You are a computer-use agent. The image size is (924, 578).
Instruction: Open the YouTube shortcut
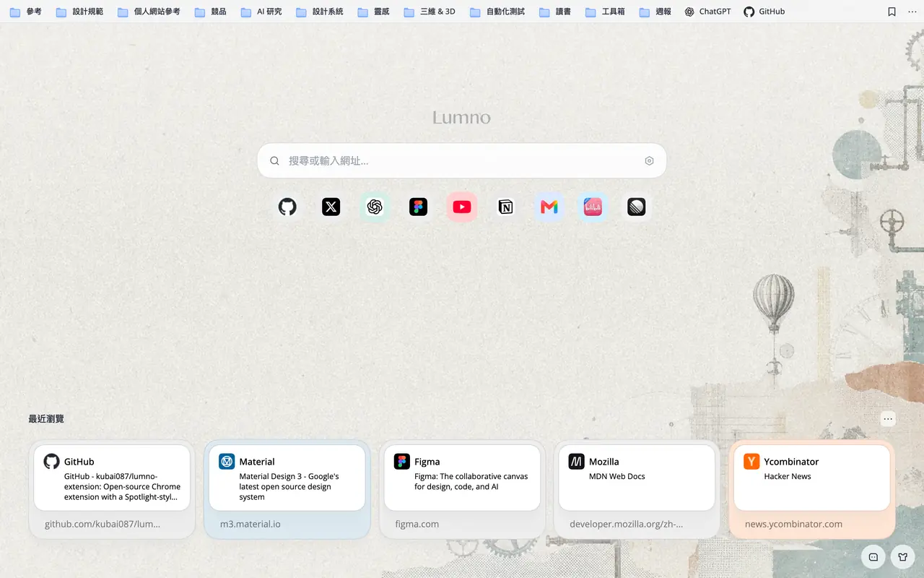[462, 207]
